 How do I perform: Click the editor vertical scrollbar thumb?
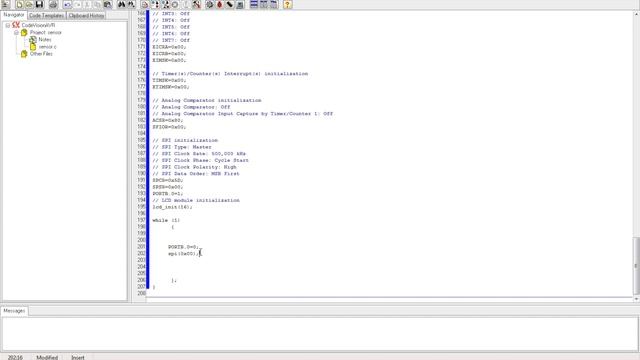pos(636,266)
